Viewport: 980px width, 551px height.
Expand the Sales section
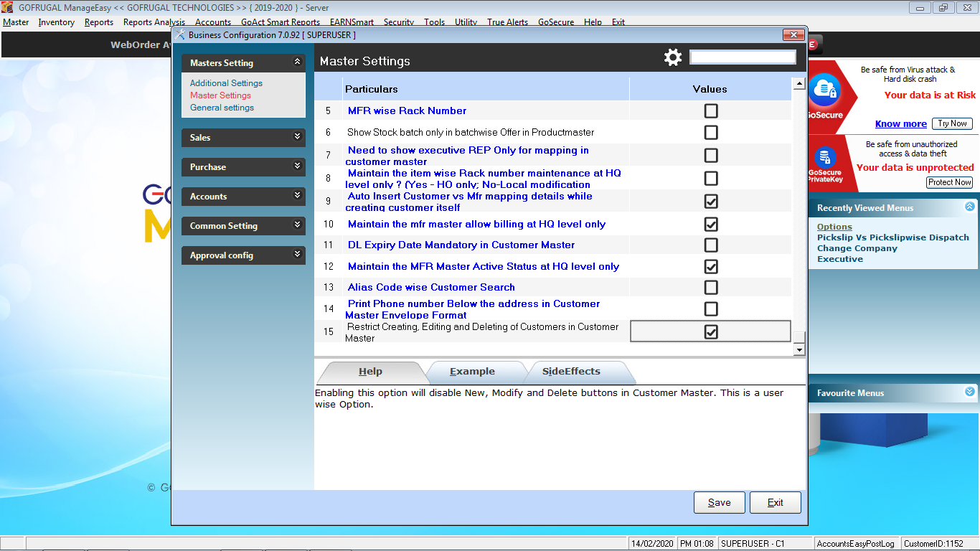(298, 137)
